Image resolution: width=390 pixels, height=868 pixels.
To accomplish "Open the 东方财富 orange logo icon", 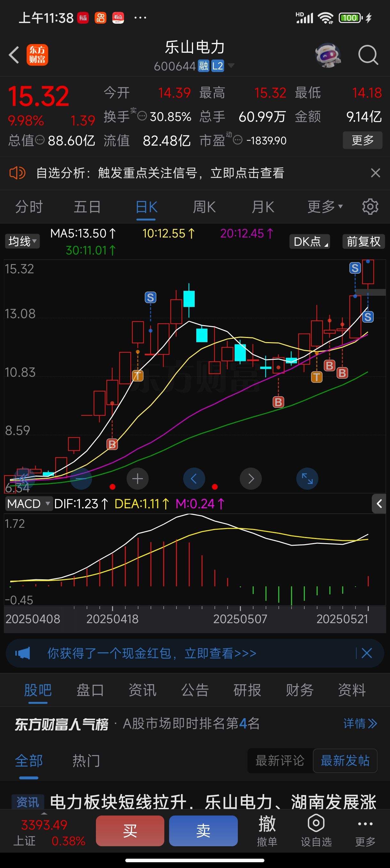I will point(37,55).
